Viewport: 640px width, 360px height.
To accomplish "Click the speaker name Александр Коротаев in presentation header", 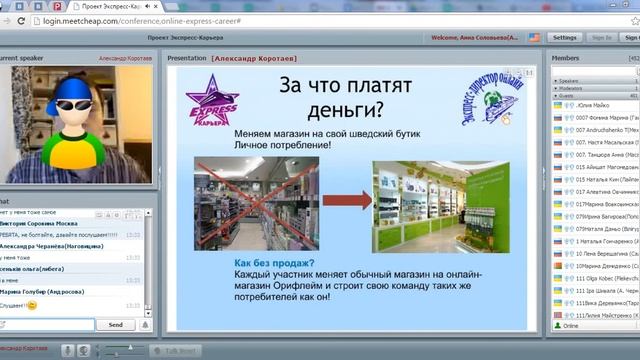I will 254,58.
